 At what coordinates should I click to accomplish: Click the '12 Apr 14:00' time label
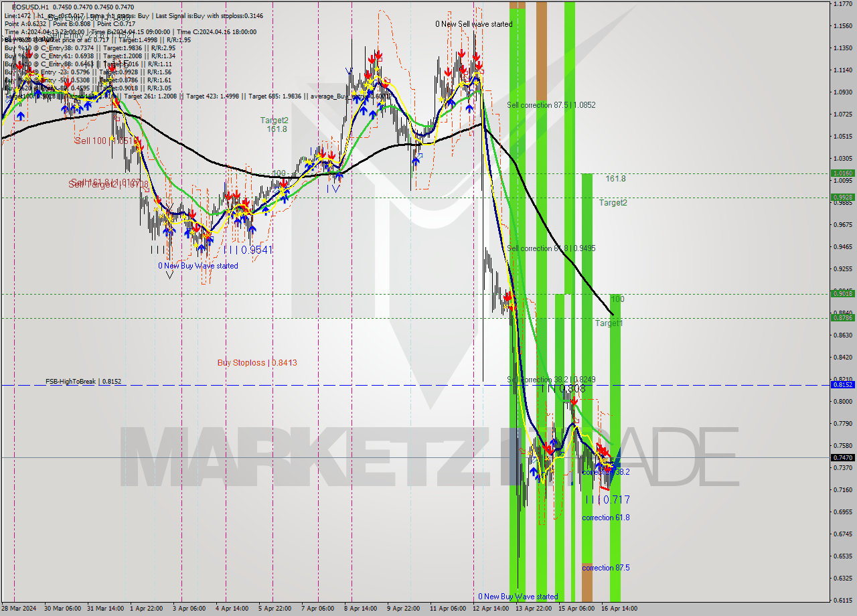pos(490,609)
